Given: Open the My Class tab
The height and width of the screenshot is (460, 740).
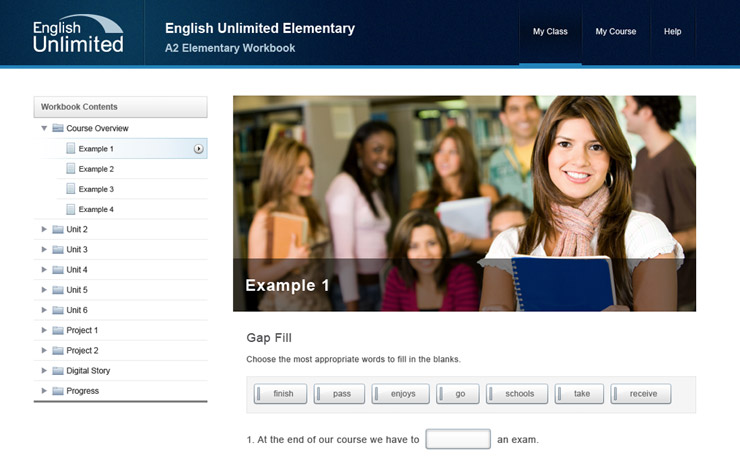Looking at the screenshot, I should [x=550, y=32].
